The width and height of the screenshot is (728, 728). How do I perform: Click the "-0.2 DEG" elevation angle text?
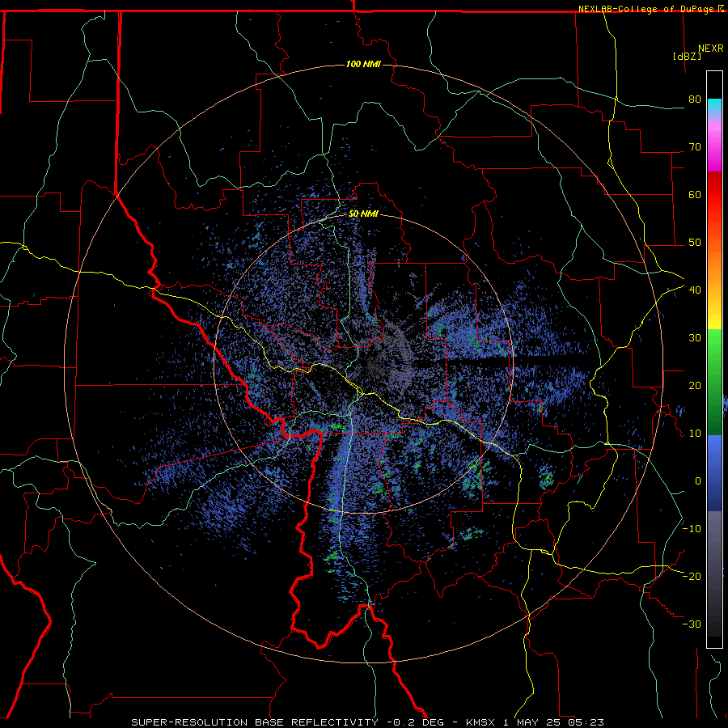pos(416,722)
